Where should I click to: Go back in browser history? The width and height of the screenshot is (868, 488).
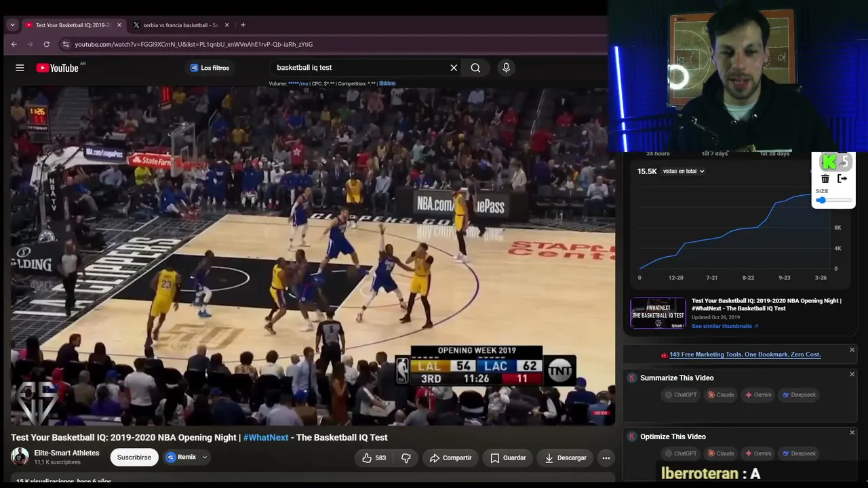coord(14,44)
